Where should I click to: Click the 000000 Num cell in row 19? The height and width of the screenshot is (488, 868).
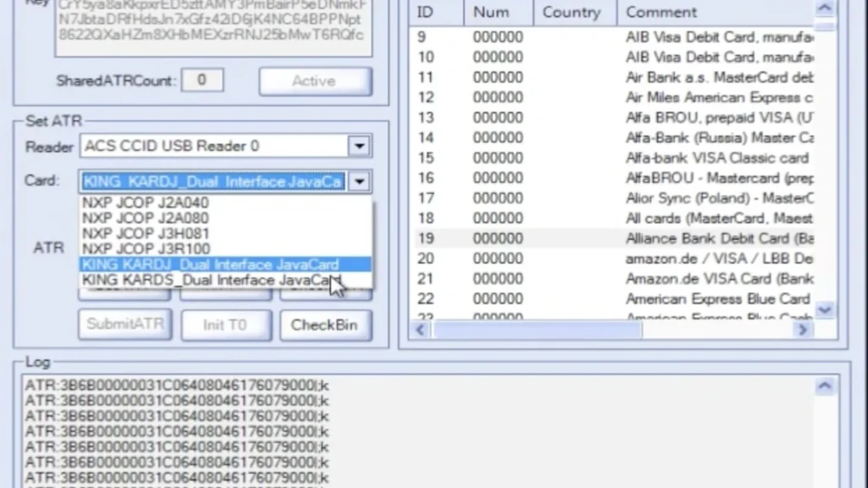point(498,238)
